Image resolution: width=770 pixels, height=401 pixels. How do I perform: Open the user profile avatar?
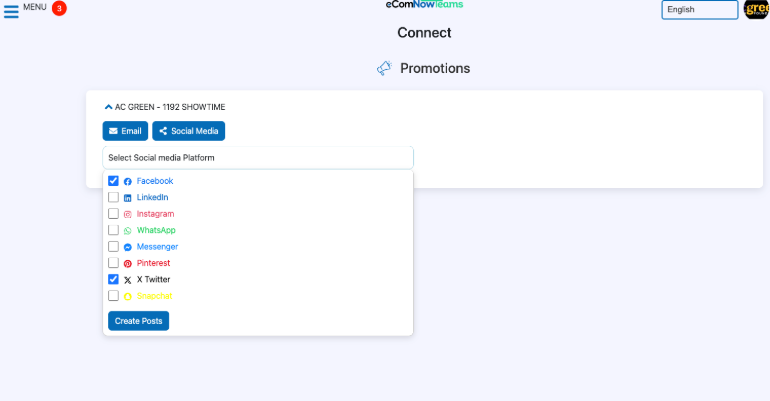pos(757,9)
